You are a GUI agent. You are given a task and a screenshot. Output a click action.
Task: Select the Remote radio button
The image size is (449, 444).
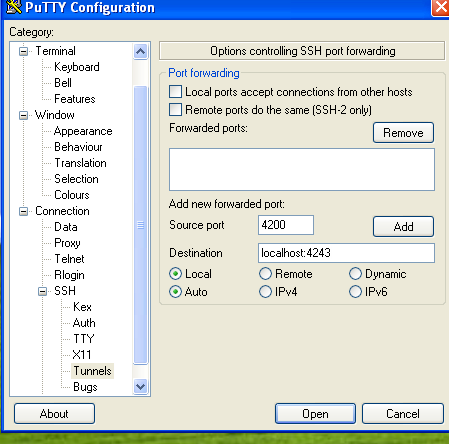[265, 274]
